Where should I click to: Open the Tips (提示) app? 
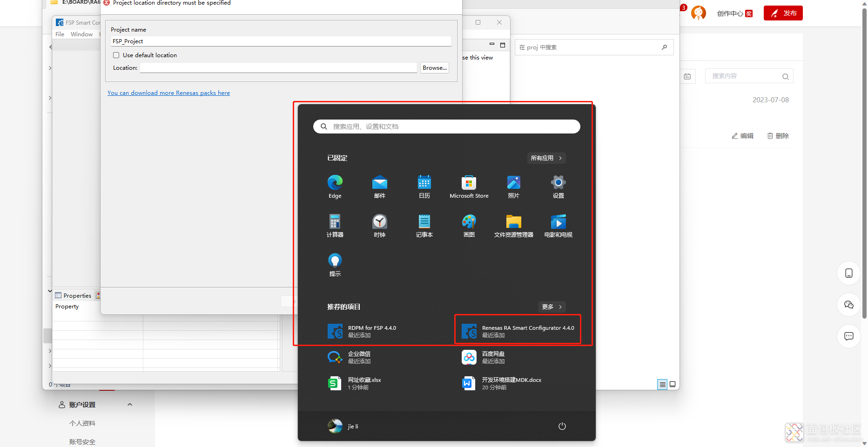[335, 265]
